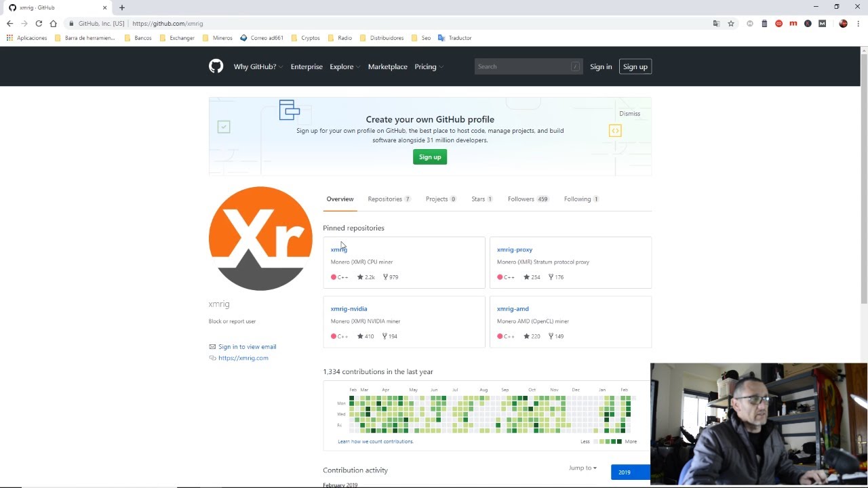868x488 pixels.
Task: Bookmark this page with star icon
Action: (x=731, y=23)
